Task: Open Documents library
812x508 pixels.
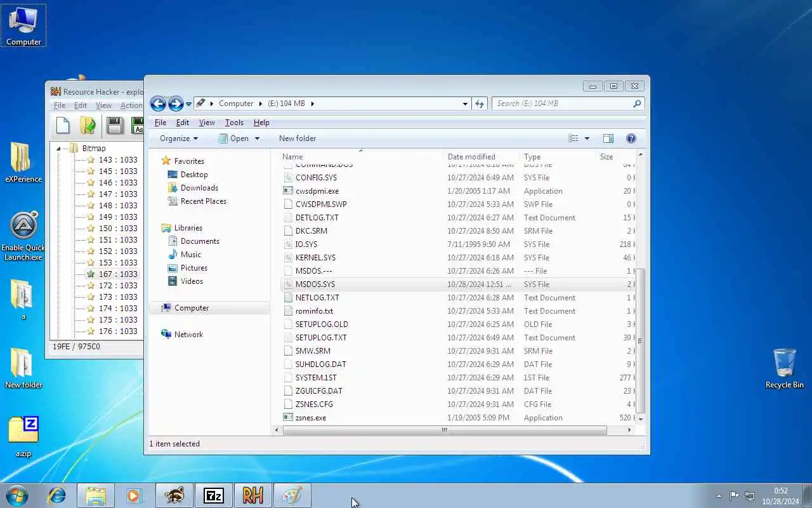Action: 200,241
